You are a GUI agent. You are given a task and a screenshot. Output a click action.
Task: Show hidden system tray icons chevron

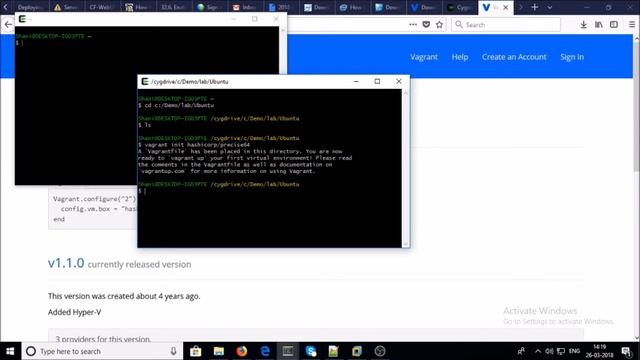(538, 351)
